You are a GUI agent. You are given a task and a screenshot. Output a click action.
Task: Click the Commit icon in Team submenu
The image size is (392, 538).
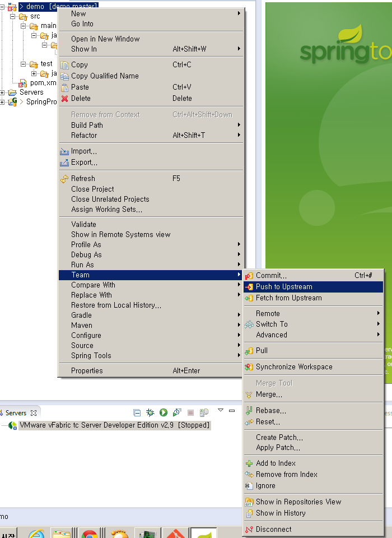click(x=249, y=275)
